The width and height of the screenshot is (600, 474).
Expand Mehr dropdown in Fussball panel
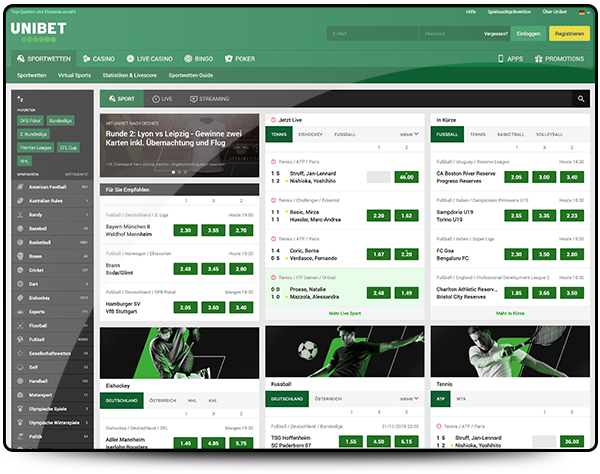[409, 399]
